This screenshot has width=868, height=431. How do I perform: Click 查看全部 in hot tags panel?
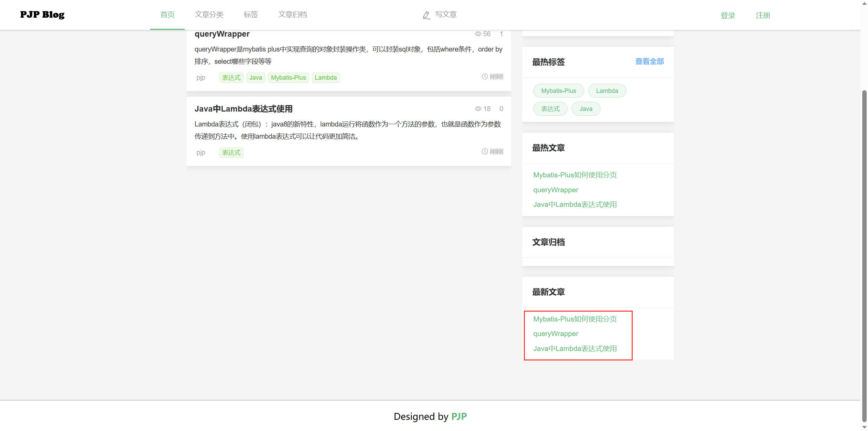[x=649, y=61]
